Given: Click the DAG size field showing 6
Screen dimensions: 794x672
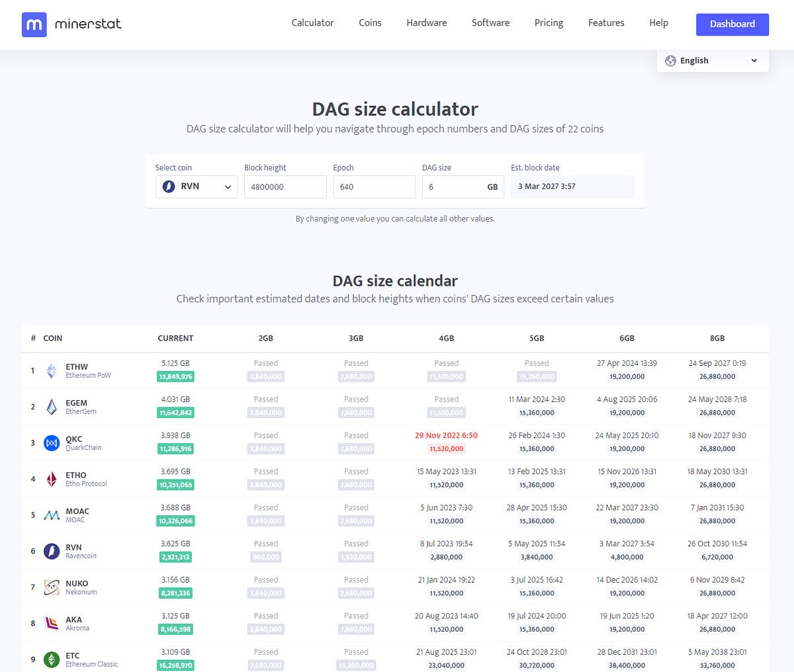Looking at the screenshot, I should click(x=463, y=187).
